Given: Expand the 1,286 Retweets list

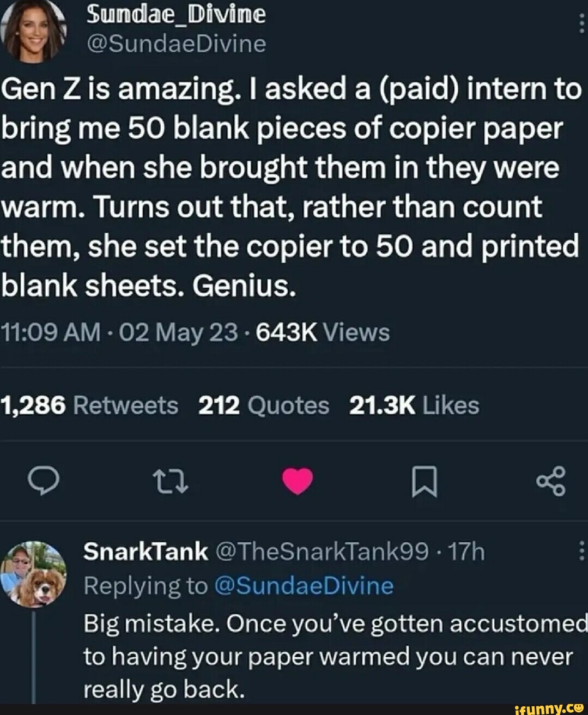Looking at the screenshot, I should click(90, 405).
